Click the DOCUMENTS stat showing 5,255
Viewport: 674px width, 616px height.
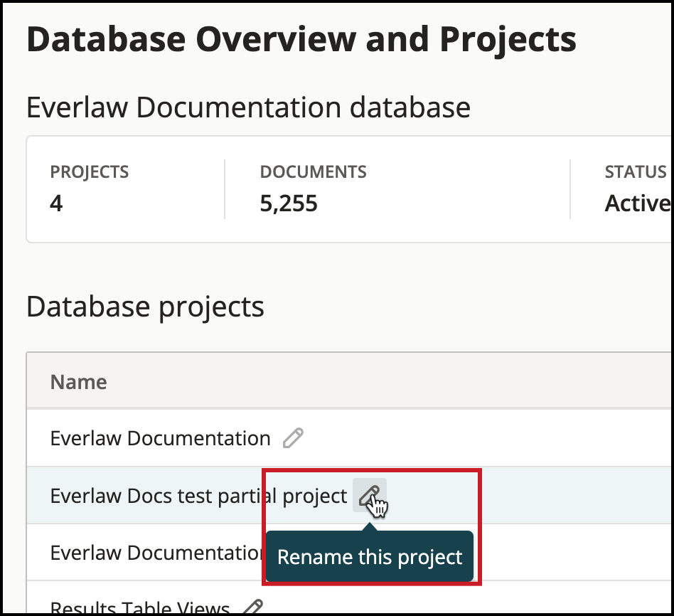point(314,188)
